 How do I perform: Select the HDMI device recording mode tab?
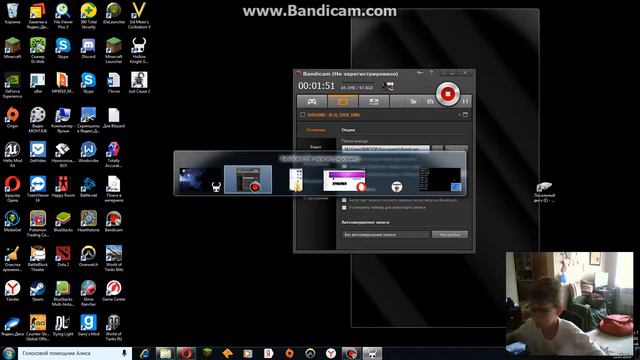click(x=373, y=101)
